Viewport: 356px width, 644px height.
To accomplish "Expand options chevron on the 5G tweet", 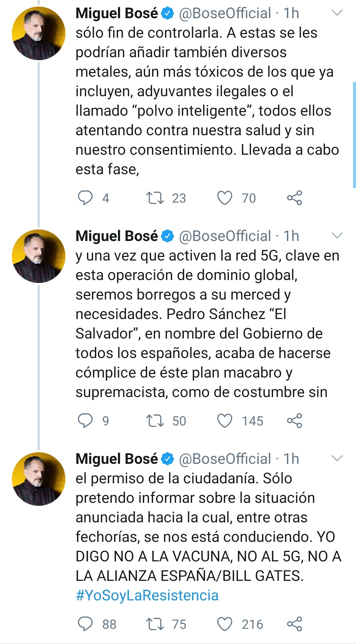I will (x=337, y=236).
